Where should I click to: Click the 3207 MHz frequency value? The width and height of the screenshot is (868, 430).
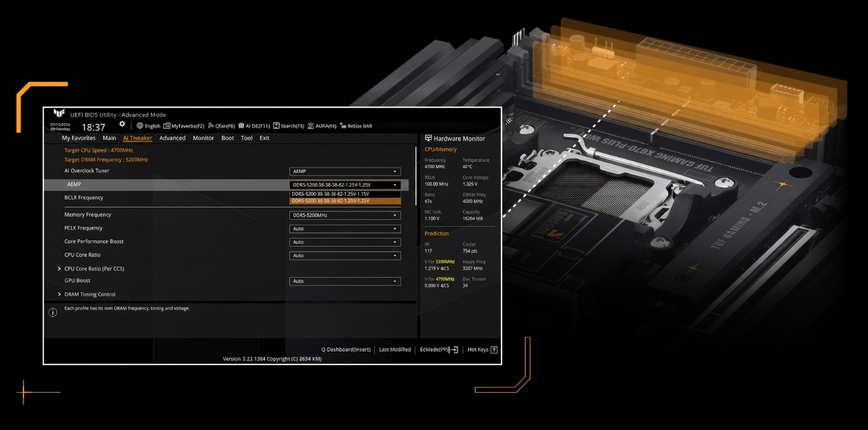coord(473,268)
